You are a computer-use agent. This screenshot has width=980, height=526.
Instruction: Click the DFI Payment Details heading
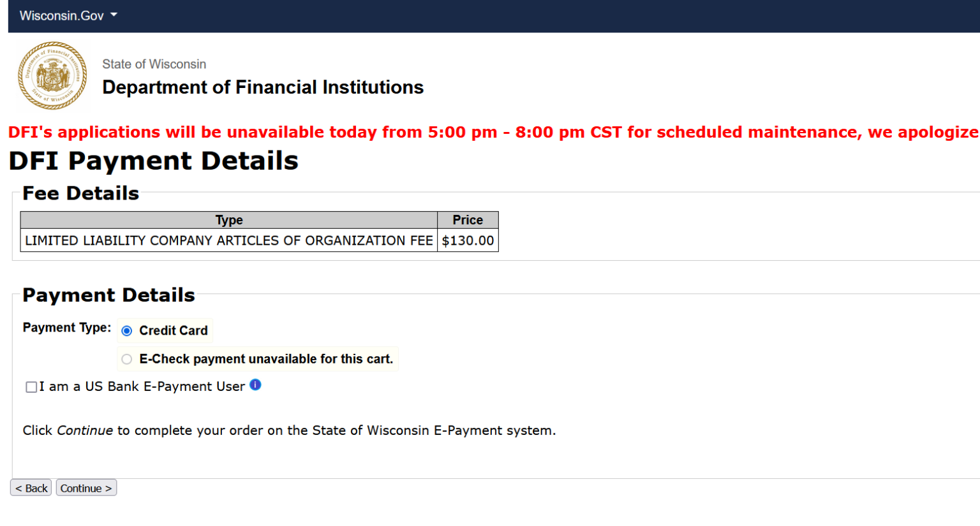(154, 161)
